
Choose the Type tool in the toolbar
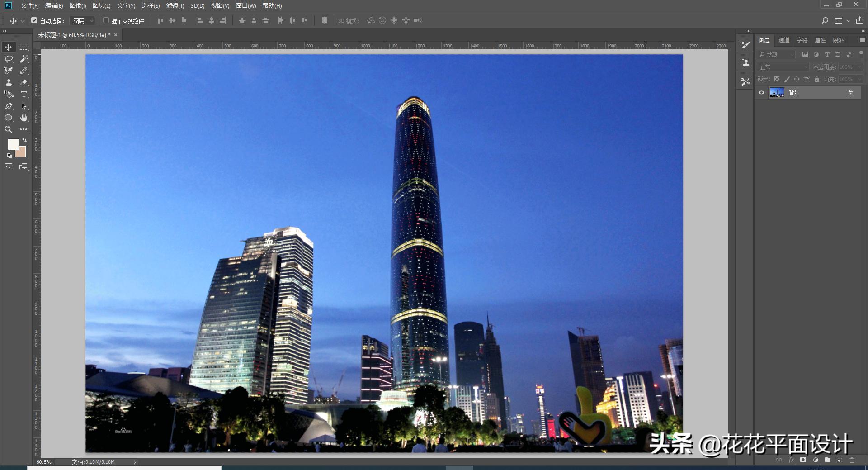click(x=24, y=95)
